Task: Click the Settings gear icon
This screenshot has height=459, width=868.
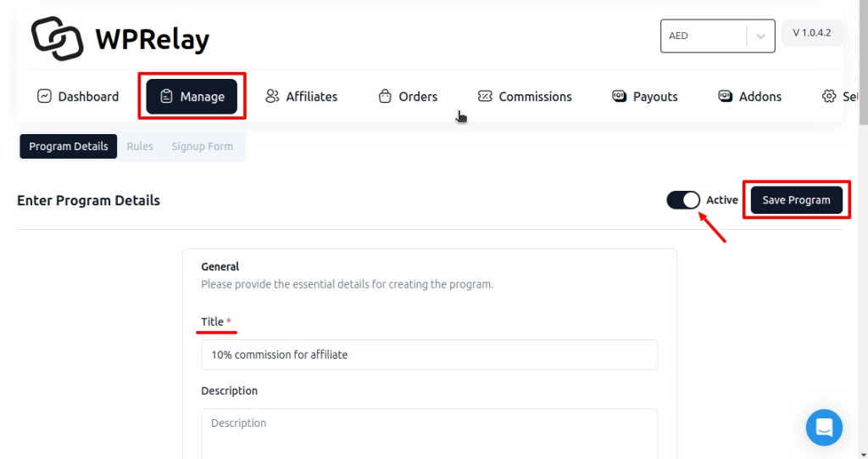Action: pos(829,96)
